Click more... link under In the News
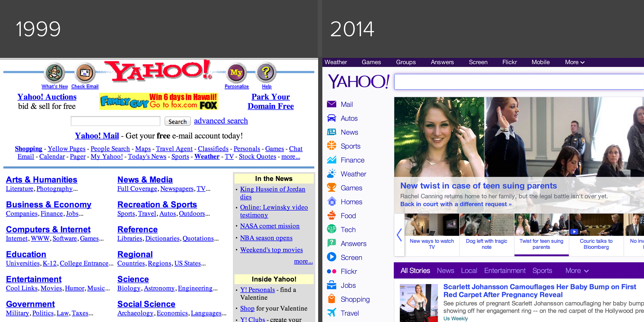The image size is (644, 322). [303, 261]
